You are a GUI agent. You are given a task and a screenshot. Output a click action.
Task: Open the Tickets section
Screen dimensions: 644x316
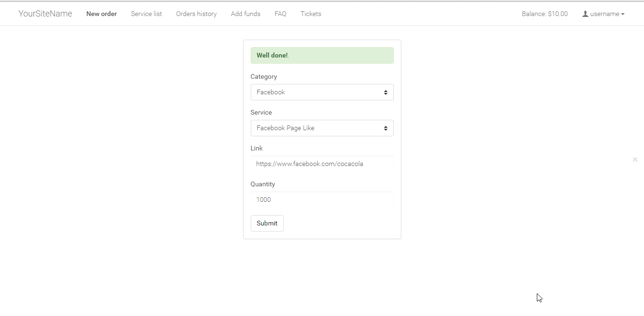click(x=311, y=14)
